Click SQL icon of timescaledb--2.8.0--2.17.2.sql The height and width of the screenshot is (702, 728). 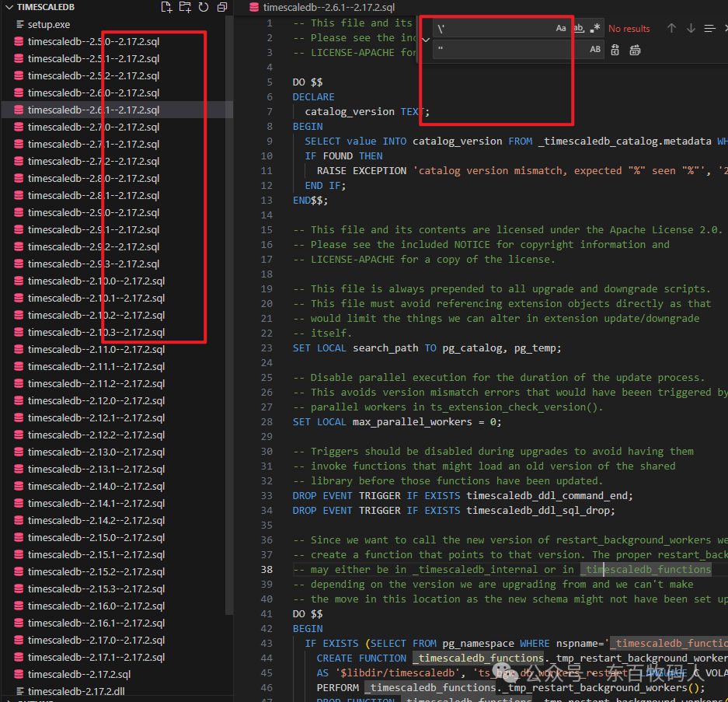tap(19, 178)
